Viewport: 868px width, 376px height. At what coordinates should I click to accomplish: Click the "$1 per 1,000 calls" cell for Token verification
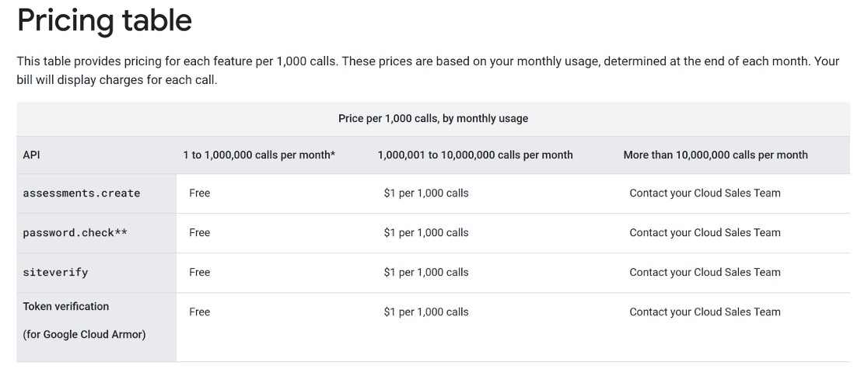pyautogui.click(x=426, y=312)
